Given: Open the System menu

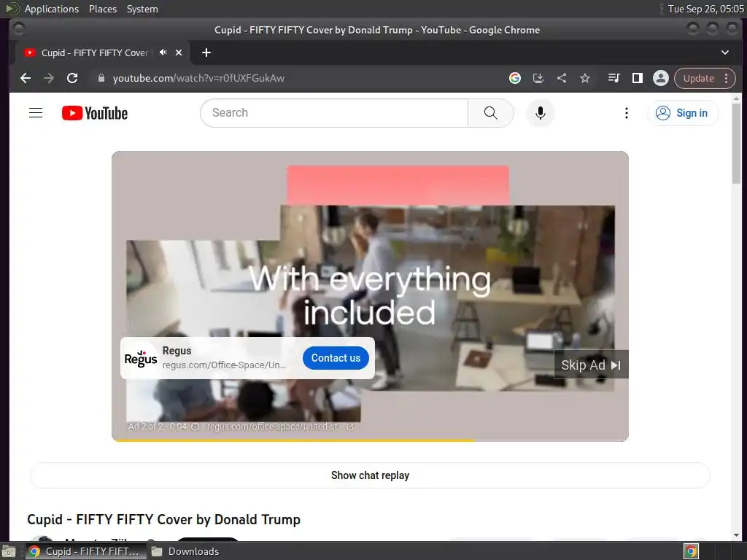Looking at the screenshot, I should tap(142, 9).
